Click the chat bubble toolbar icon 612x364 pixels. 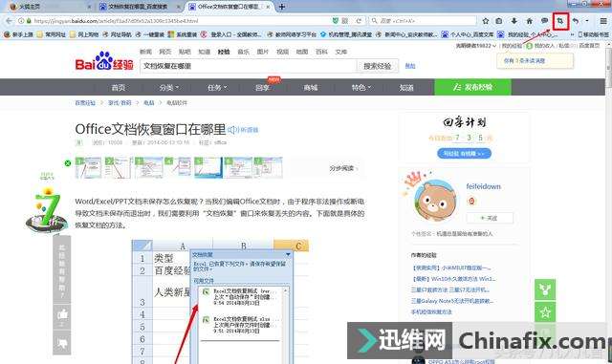pyautogui.click(x=544, y=21)
